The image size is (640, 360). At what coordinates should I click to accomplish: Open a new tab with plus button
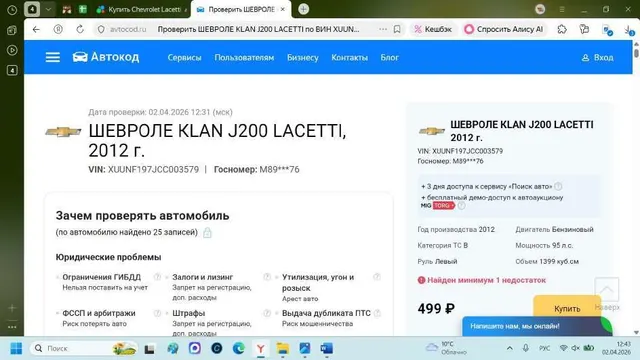[x=303, y=9]
